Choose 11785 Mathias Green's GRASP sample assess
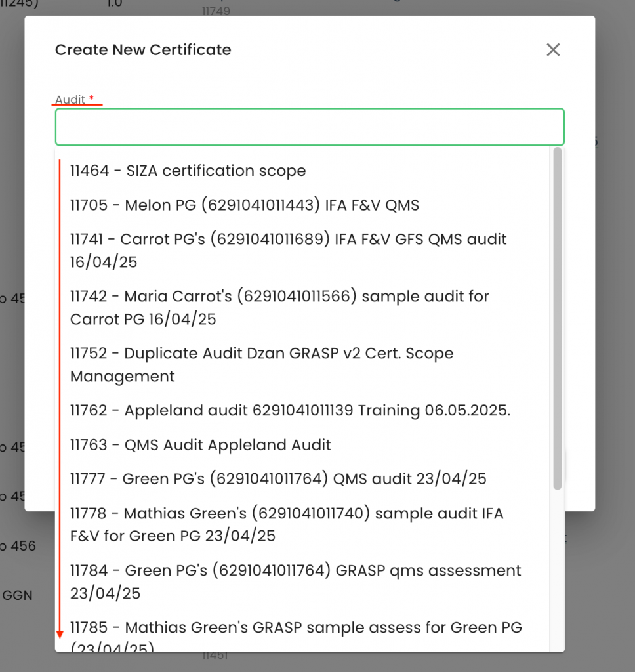Viewport: 635px width, 672px height. [296, 635]
